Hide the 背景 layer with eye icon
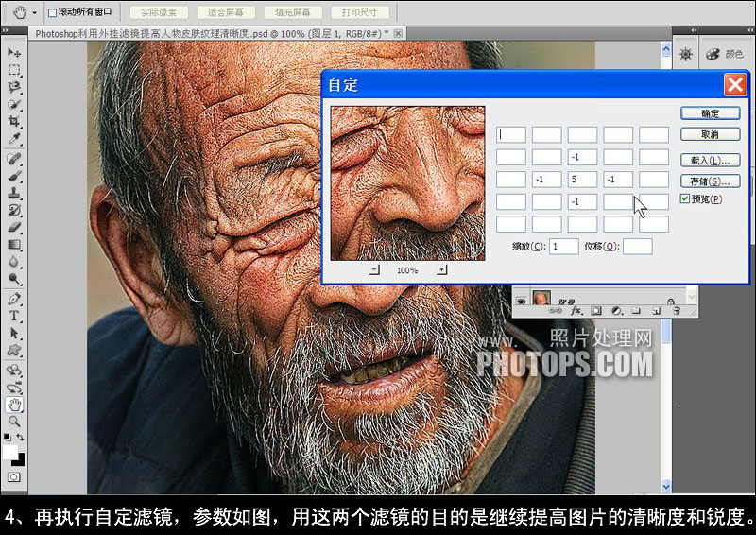This screenshot has width=756, height=535. [521, 302]
